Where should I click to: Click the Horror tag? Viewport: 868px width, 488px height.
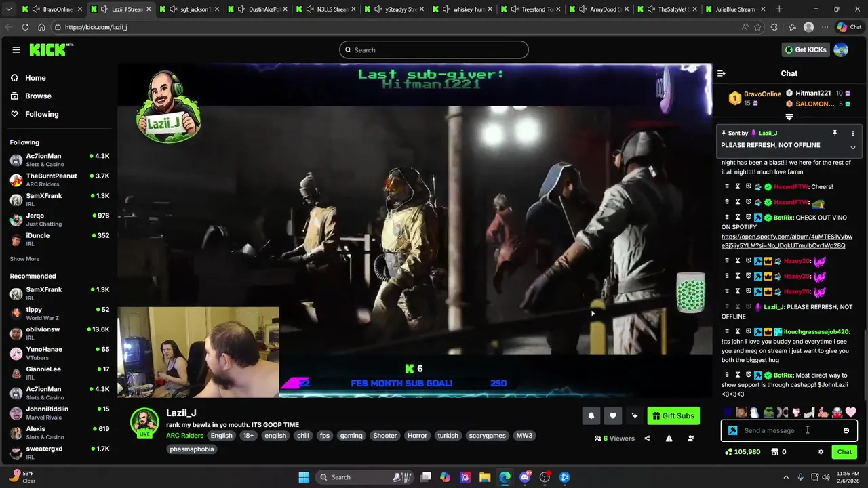417,436
